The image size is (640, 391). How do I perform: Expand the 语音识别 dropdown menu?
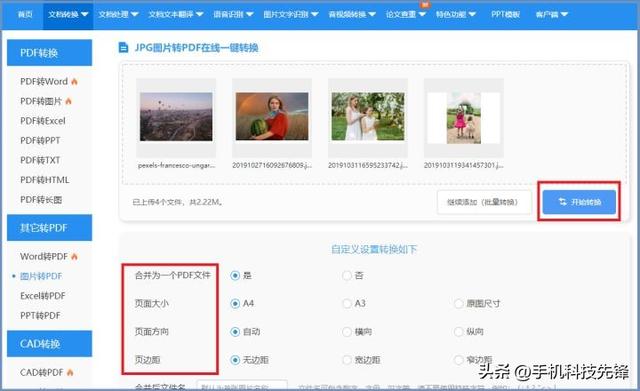click(233, 14)
